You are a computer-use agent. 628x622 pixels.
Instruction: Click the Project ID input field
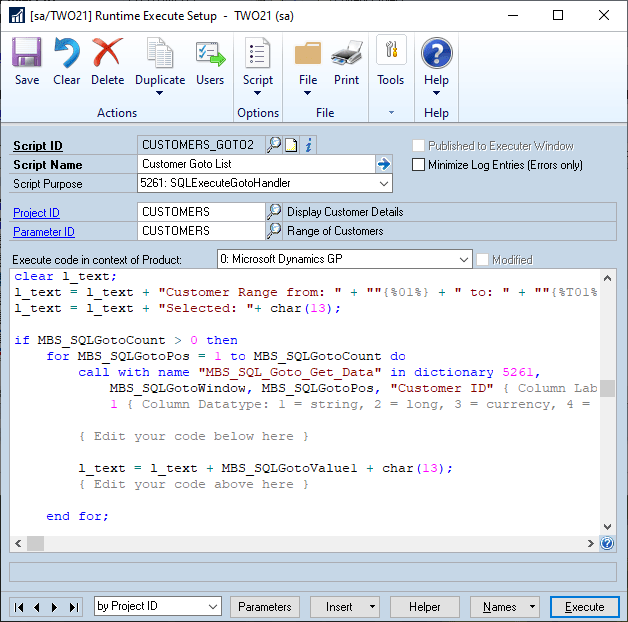201,211
